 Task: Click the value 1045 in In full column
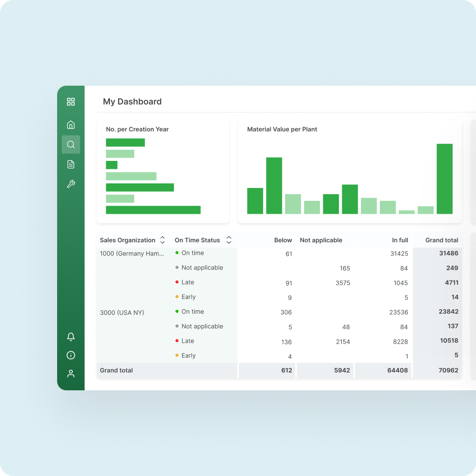(401, 283)
